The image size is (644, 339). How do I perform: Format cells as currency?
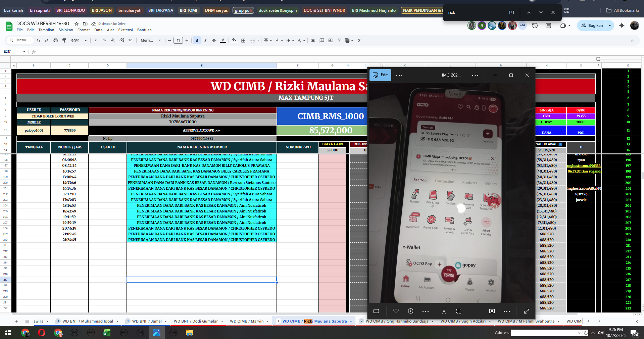point(96,40)
